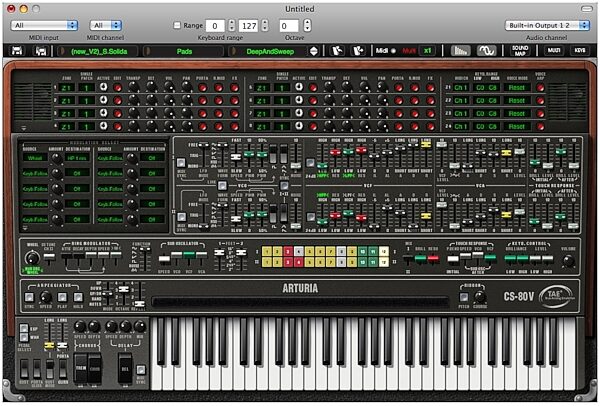Click the voice 4 Transpose knob
600x406 pixels.
[x=133, y=126]
